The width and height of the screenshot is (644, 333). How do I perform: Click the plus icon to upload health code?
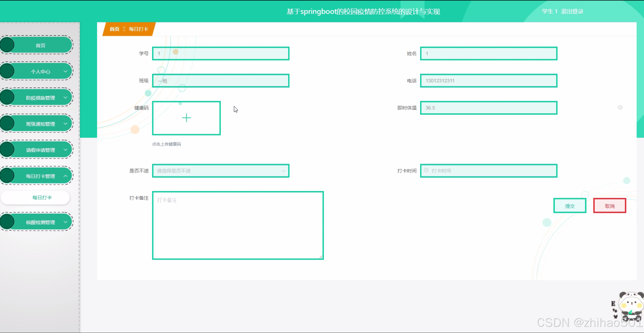tap(186, 118)
